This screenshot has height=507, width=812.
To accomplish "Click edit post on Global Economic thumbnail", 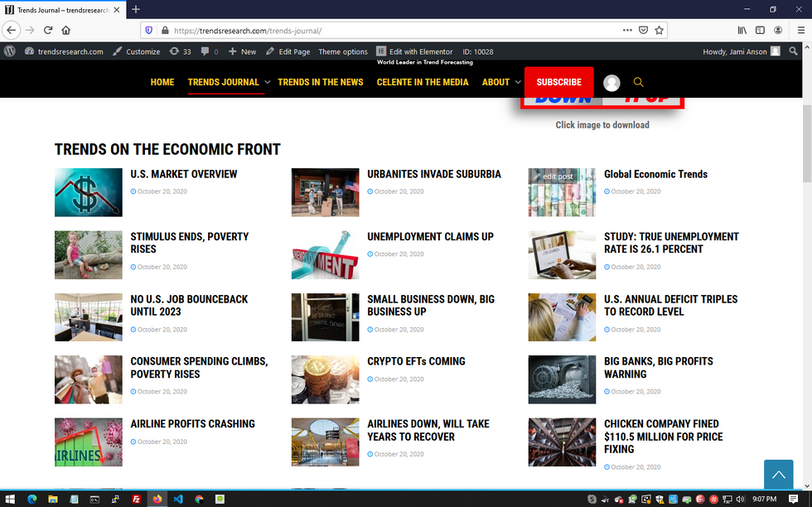I will tap(553, 176).
